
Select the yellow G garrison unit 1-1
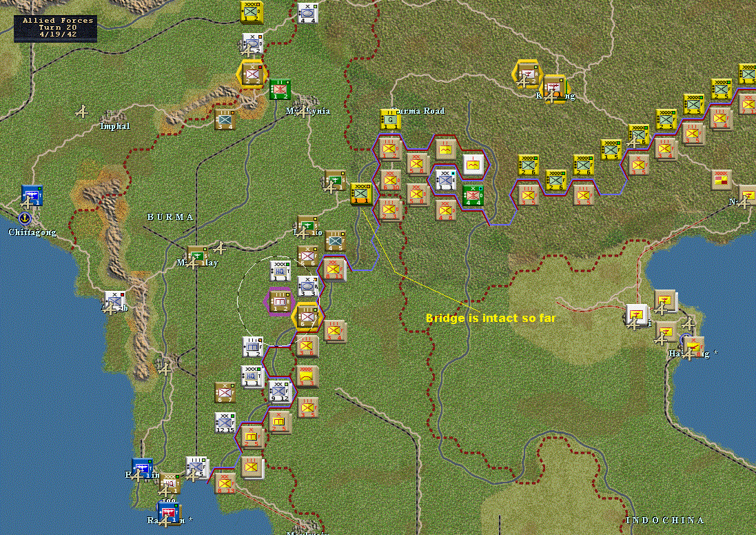(389, 119)
